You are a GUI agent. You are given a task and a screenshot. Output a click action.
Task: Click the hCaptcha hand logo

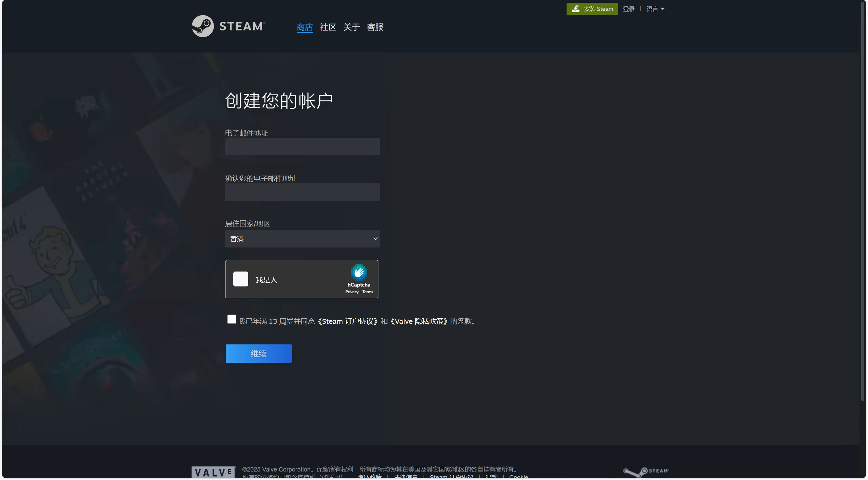pos(359,272)
